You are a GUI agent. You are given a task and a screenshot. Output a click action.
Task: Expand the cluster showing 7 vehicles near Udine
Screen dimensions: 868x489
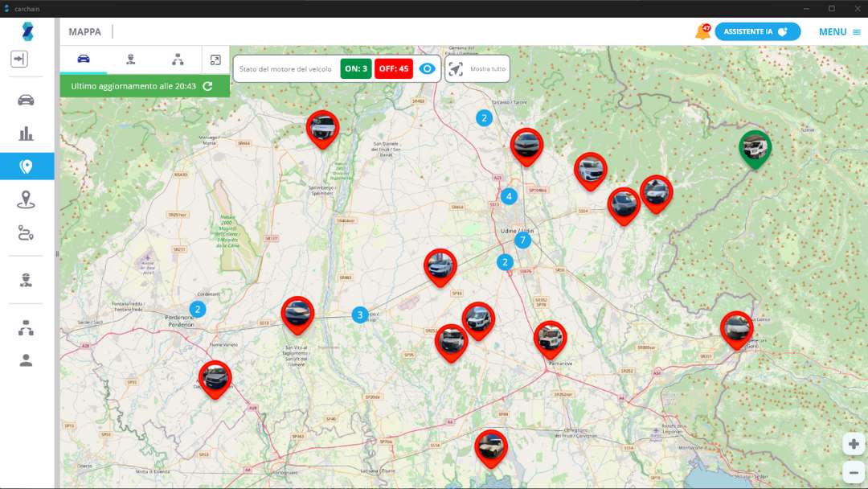coord(523,239)
